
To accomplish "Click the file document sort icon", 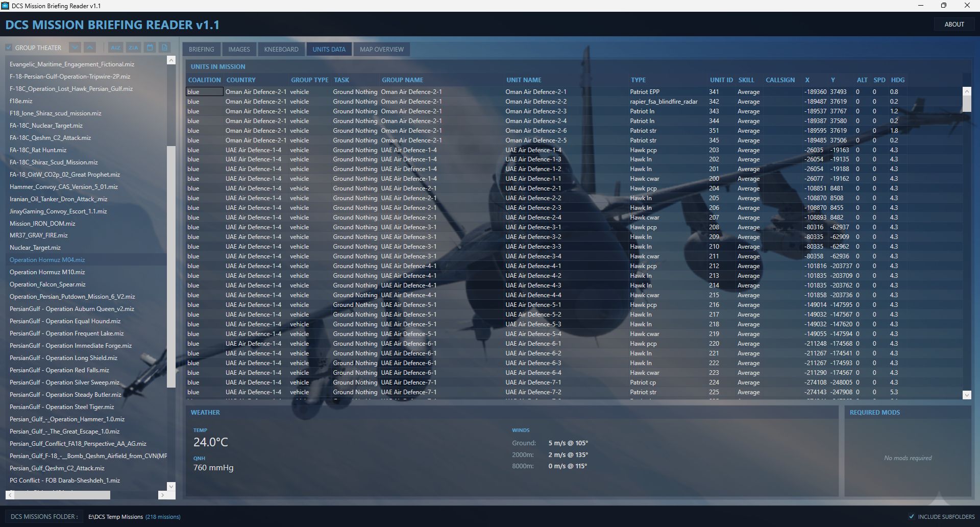I will click(164, 47).
